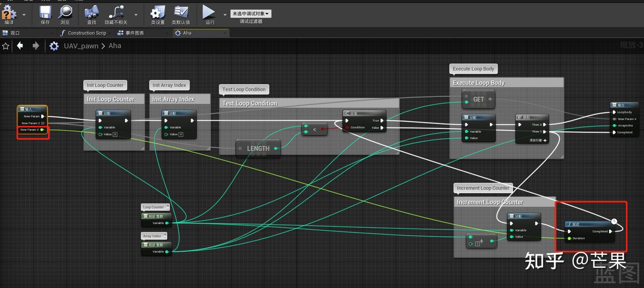Click the Branch (分支) node header
Viewport: 644px width, 288px height.
click(x=364, y=114)
